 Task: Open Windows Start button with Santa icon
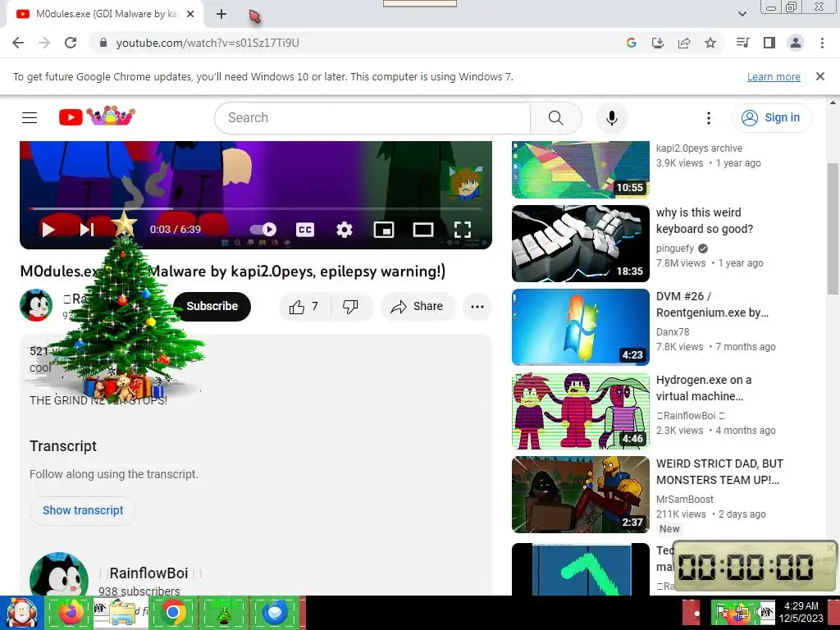pyautogui.click(x=21, y=613)
